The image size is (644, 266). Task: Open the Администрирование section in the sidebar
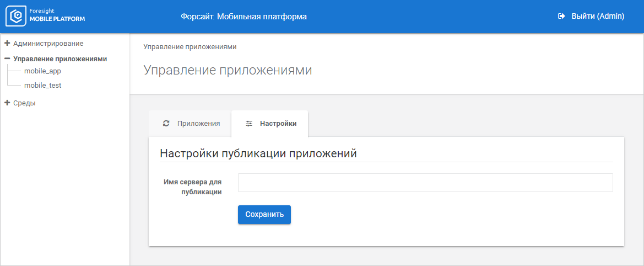point(48,43)
